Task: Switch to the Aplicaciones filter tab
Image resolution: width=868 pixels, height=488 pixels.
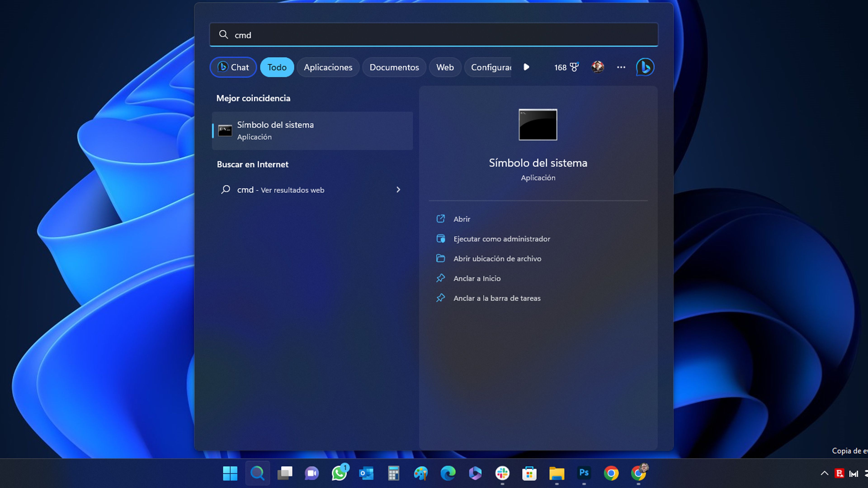Action: (x=328, y=67)
